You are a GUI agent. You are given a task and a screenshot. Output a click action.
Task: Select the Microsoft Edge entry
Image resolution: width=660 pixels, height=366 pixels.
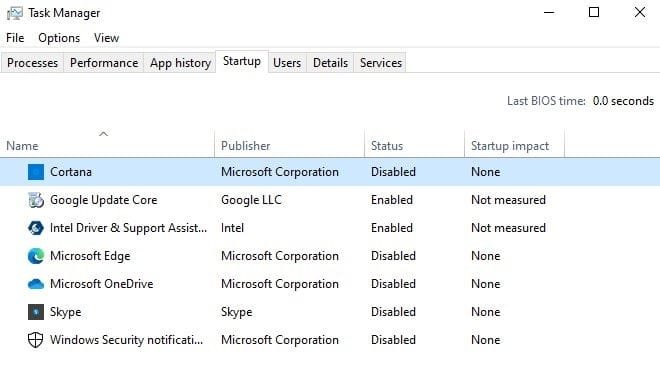click(x=90, y=256)
